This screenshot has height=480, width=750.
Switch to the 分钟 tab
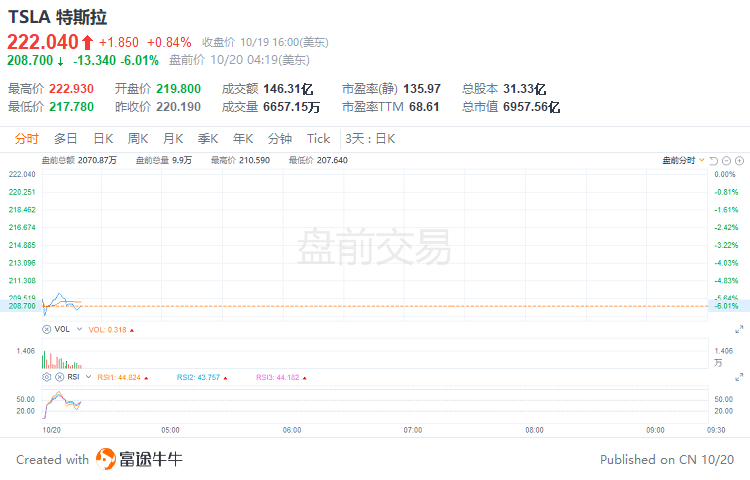pyautogui.click(x=280, y=139)
